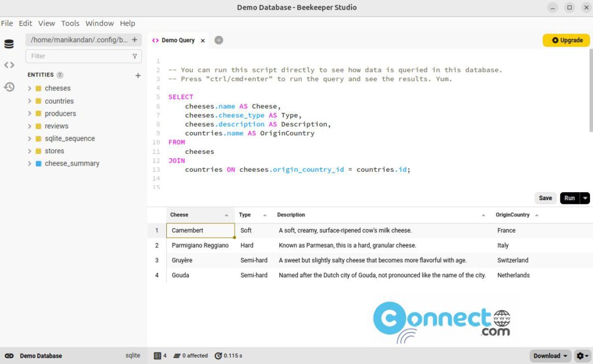Expand the countries table entry

(x=30, y=101)
